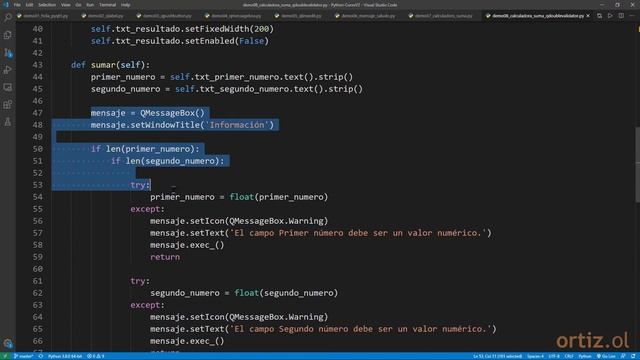This screenshot has width=640, height=360.
Task: Click 'float(segundo_numero)' on line 62
Action: (x=286, y=293)
